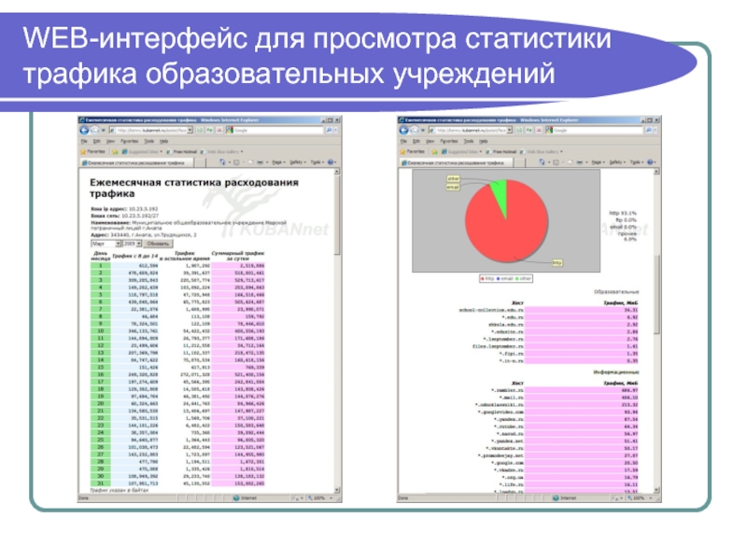Select day 10 row in the traffic table
The height and width of the screenshot is (560, 747).
tap(177, 331)
